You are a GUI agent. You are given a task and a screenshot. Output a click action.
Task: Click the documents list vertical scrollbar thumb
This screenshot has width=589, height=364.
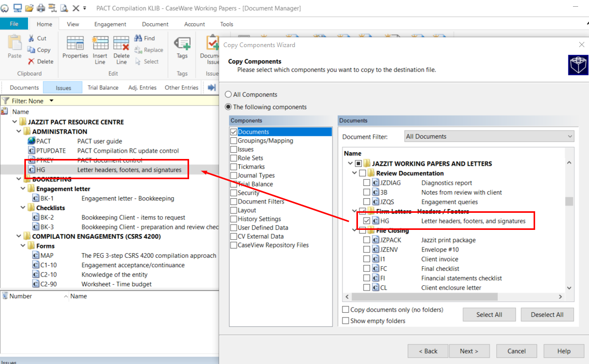click(x=569, y=201)
